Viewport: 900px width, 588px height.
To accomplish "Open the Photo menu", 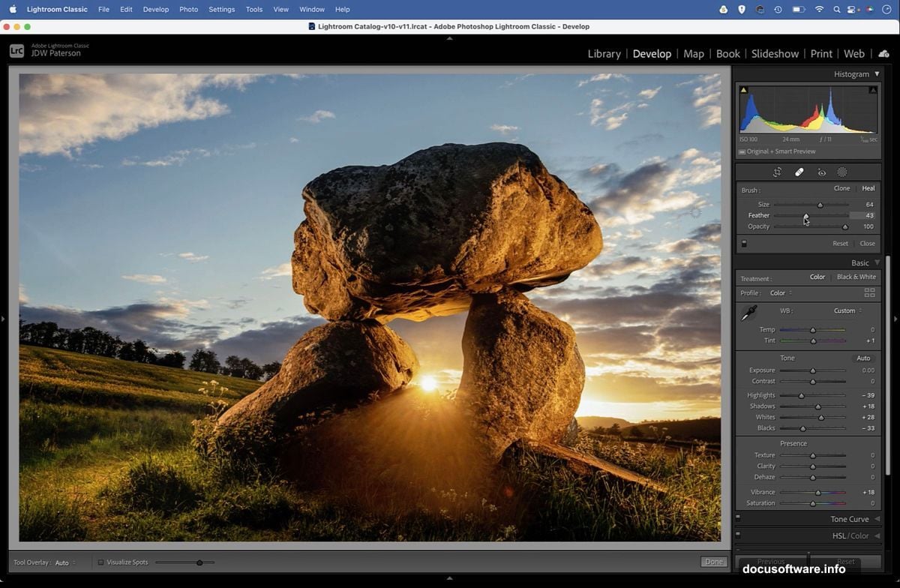I will [x=188, y=9].
